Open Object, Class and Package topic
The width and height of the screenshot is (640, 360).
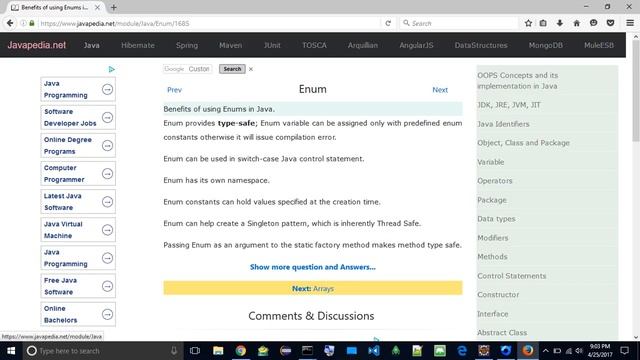point(523,143)
